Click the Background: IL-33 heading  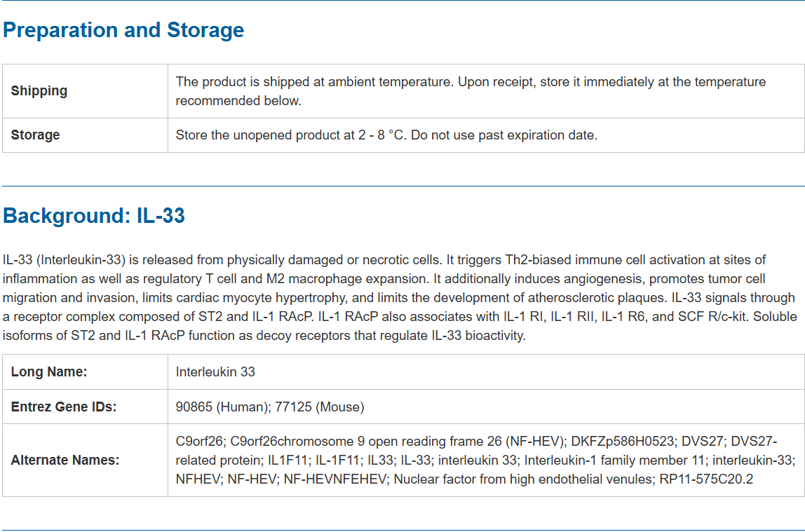94,216
